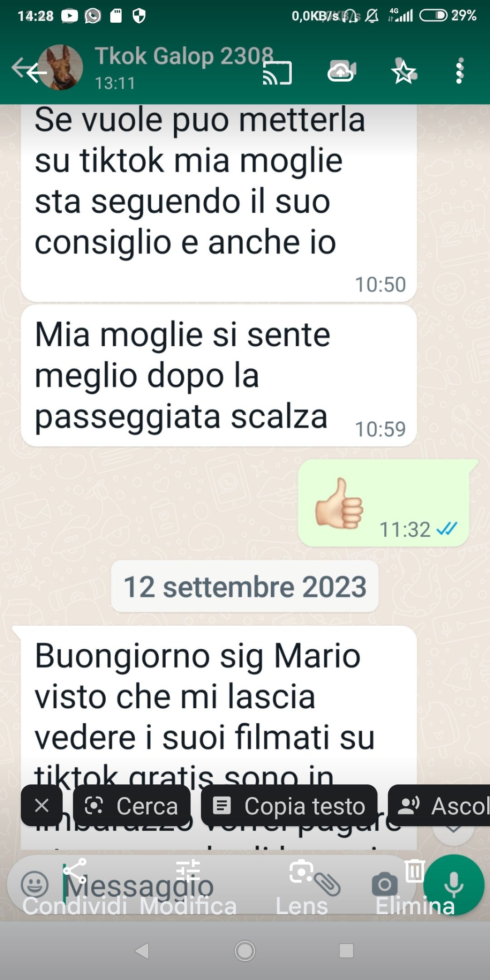Open the Tkok Galop 2308 profile picture
Image resolution: width=490 pixels, height=980 pixels.
60,67
